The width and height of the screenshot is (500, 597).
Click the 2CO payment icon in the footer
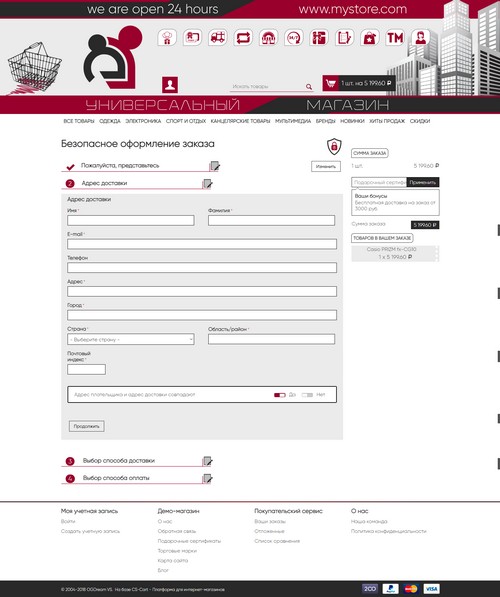pos(370,589)
